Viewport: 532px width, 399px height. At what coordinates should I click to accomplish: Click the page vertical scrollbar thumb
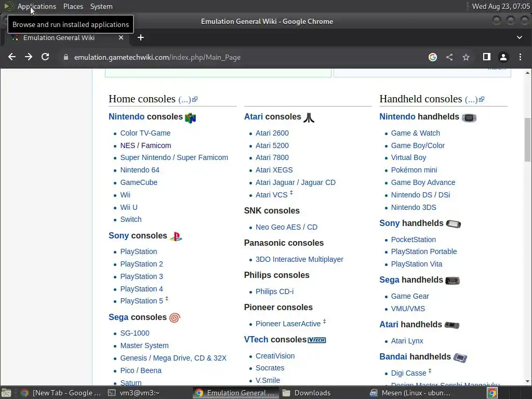tap(528, 140)
